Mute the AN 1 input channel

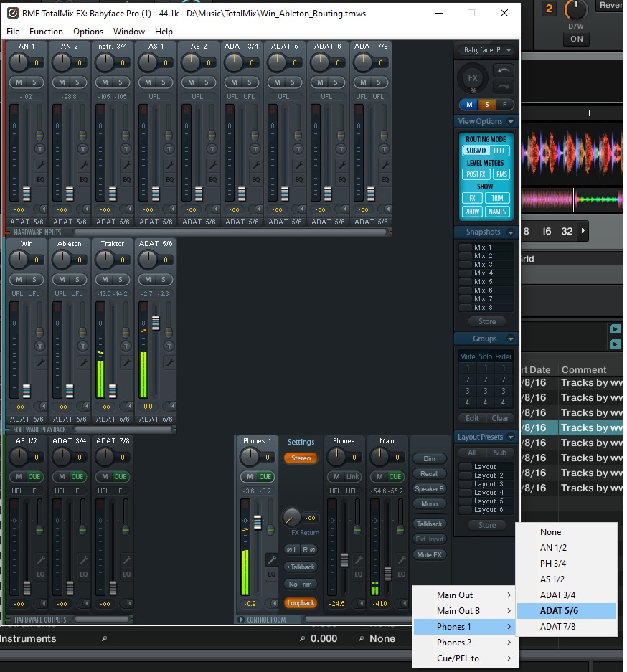(x=19, y=82)
